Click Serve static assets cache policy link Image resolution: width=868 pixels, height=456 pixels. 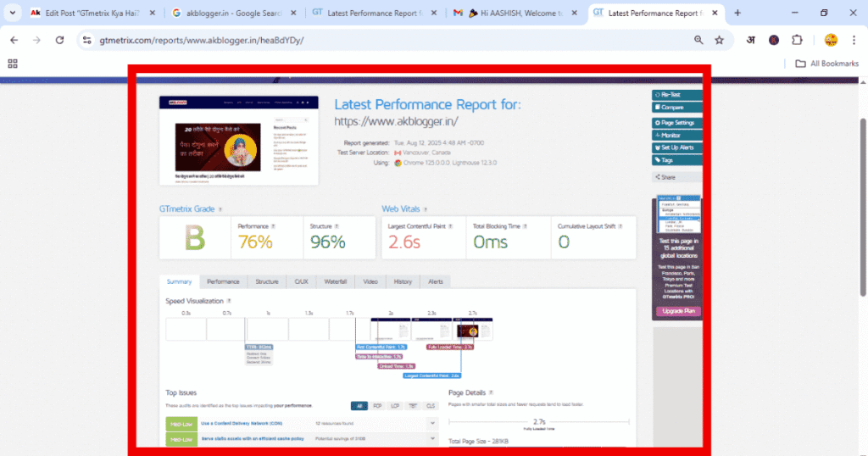click(253, 438)
